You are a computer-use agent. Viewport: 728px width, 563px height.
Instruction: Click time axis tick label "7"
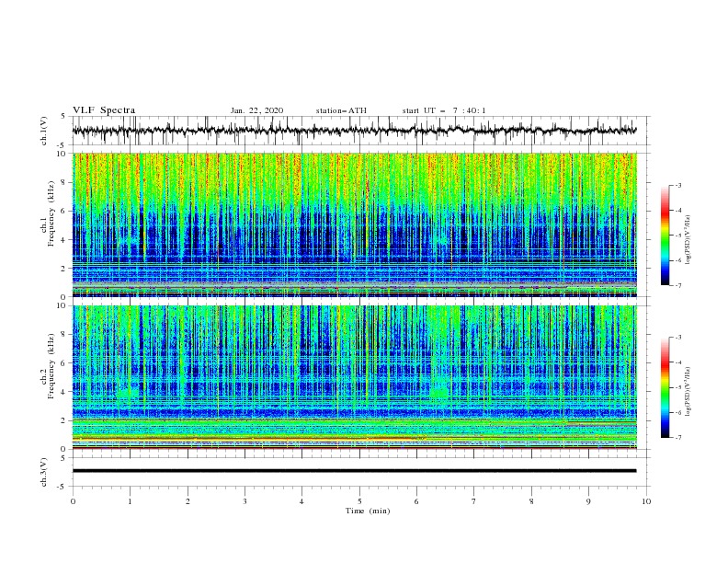[474, 501]
